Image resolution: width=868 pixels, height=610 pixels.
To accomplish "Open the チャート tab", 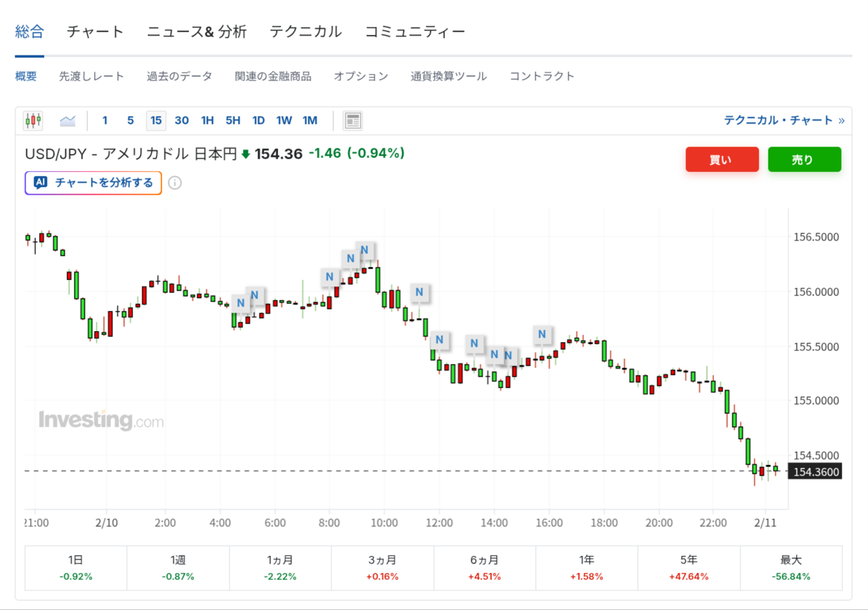I will 95,32.
